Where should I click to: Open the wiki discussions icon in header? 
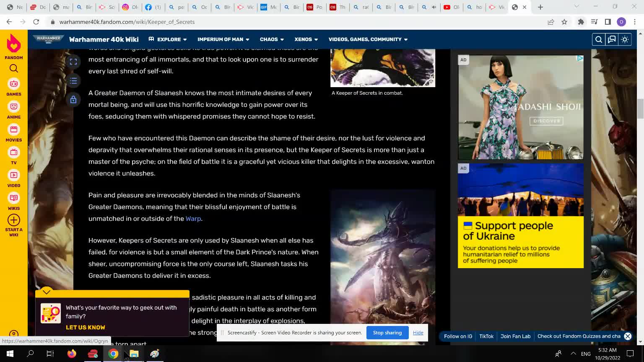coord(612,39)
